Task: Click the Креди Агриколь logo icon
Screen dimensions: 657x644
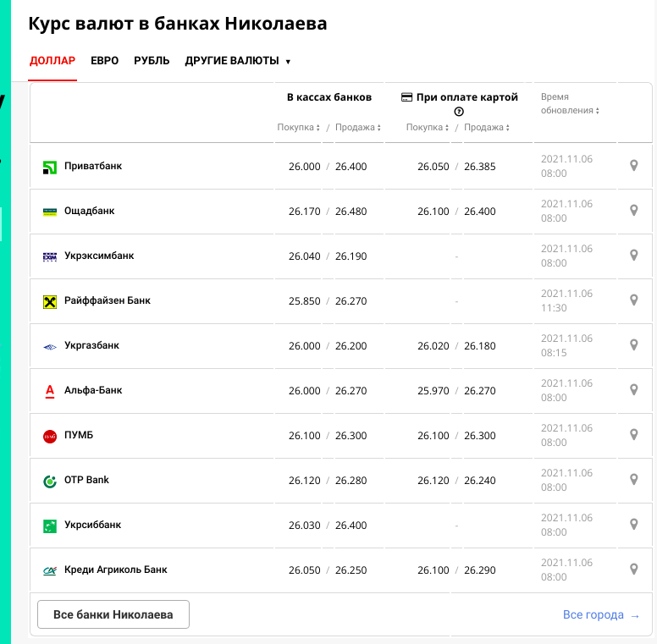Action: pyautogui.click(x=50, y=570)
